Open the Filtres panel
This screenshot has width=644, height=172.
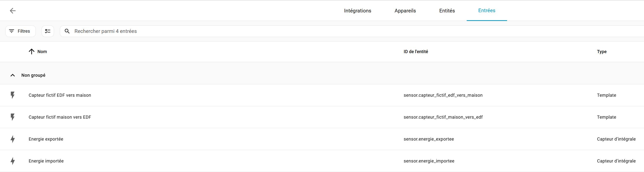coord(20,31)
